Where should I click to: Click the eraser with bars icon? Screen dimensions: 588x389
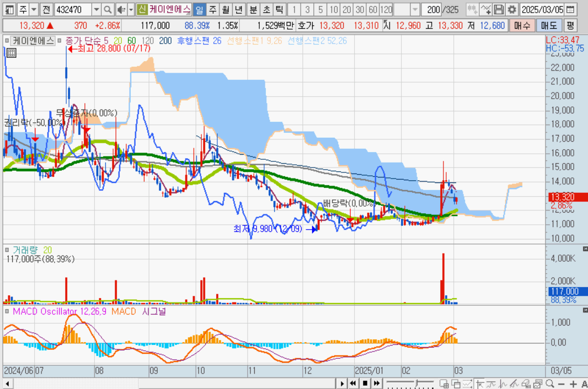pyautogui.click(x=526, y=383)
